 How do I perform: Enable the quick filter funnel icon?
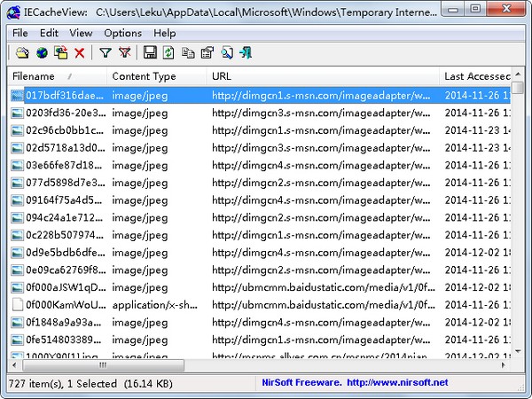pos(106,53)
